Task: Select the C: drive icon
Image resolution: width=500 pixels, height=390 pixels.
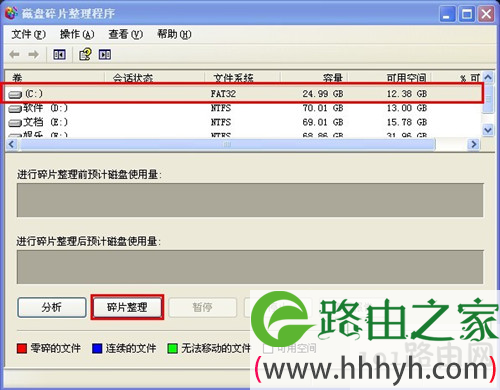Action: pos(15,95)
